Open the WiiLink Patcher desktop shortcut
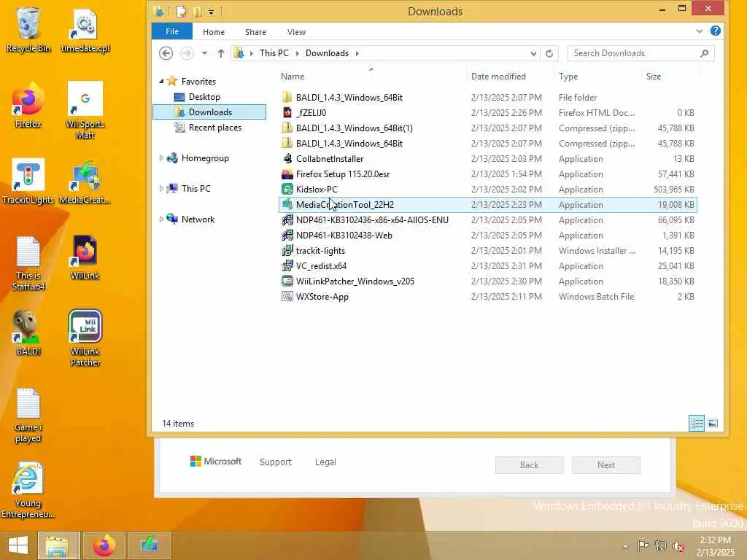Image resolution: width=747 pixels, height=560 pixels. pos(85,338)
